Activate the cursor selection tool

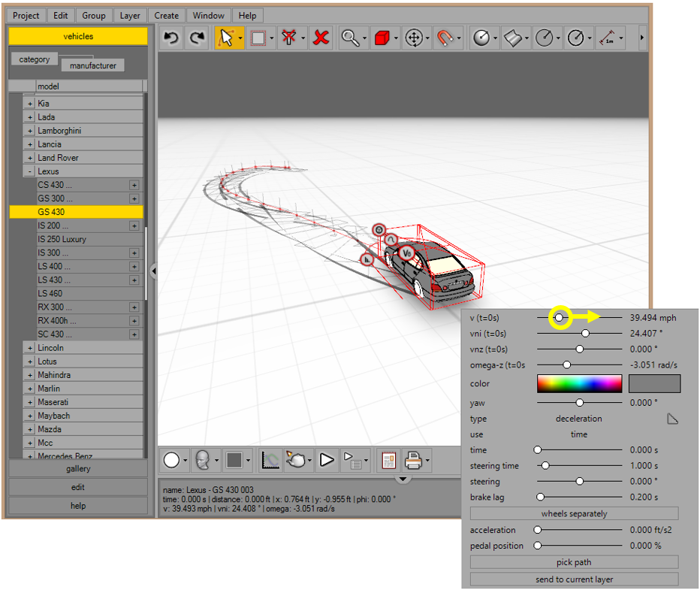coord(226,38)
